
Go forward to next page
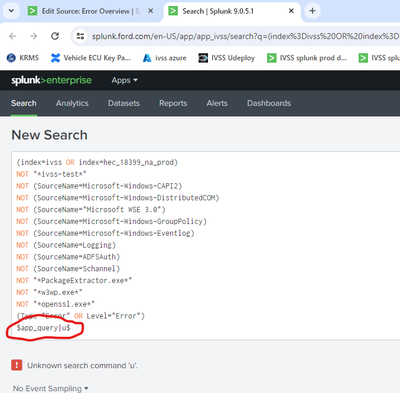34,36
